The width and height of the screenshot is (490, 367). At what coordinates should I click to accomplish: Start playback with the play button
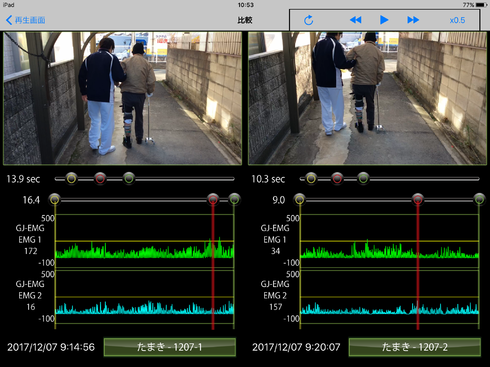(x=384, y=20)
